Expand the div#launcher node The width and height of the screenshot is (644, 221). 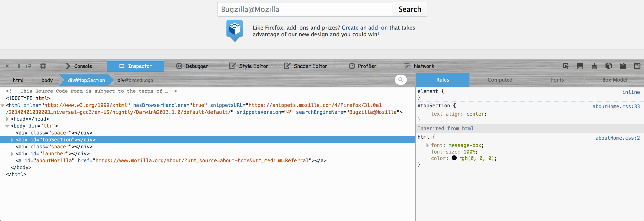[x=12, y=154]
